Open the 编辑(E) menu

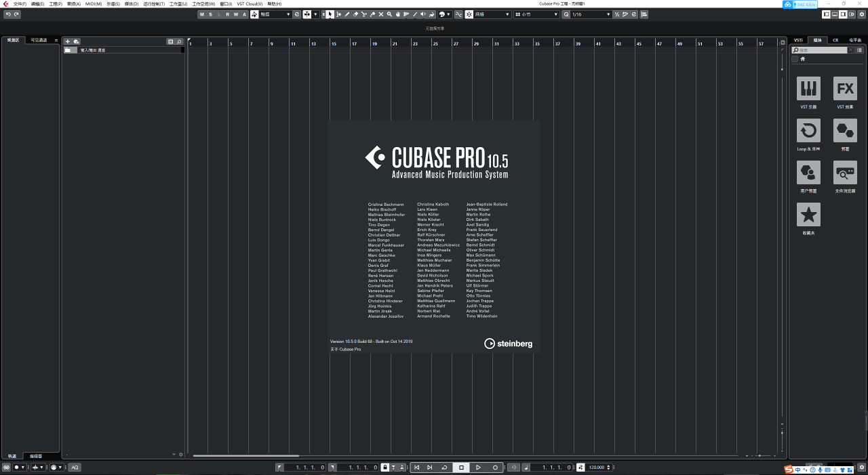[x=37, y=4]
